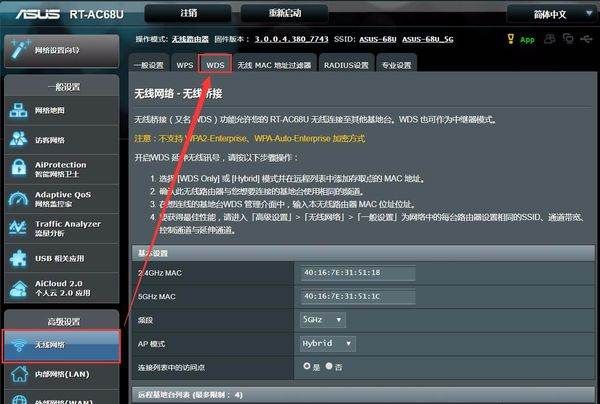Open the 网络设置向导 setup wizard icon
Screen dimensions: 600x404
60,50
